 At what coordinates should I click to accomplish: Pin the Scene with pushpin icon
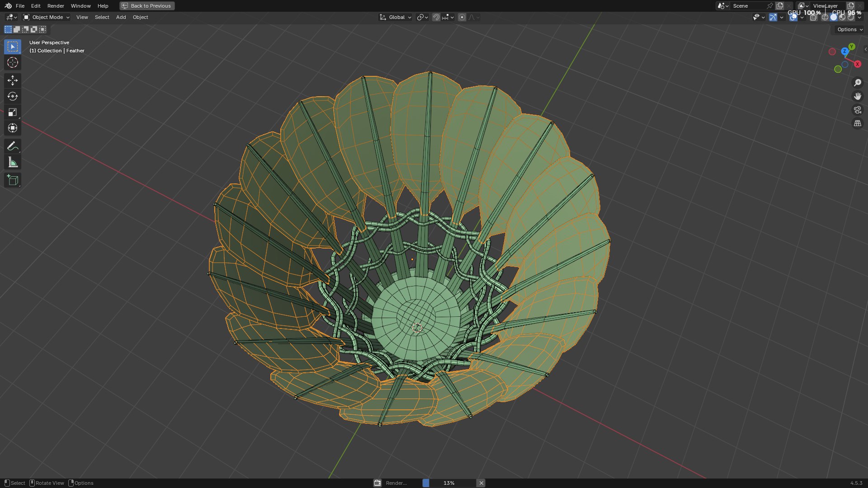[x=770, y=6]
